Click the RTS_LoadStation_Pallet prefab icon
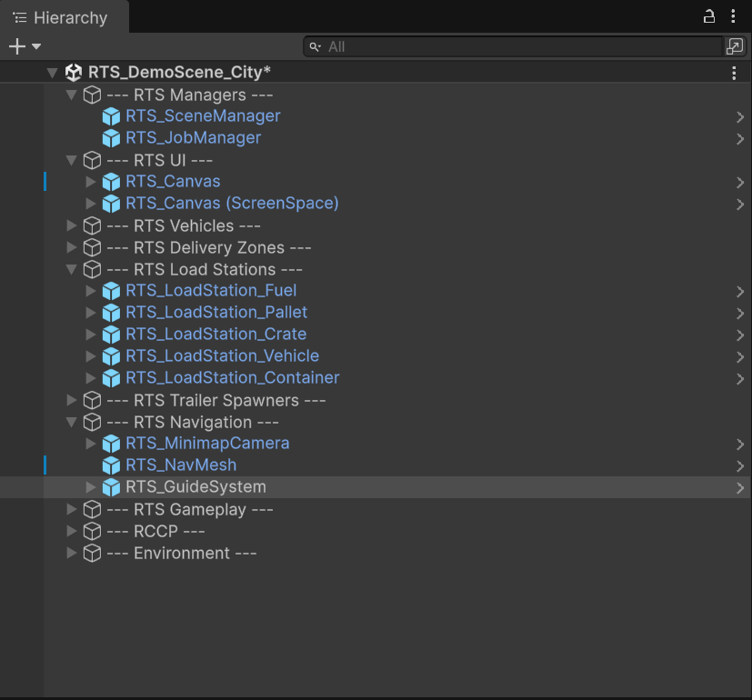 pyautogui.click(x=111, y=313)
